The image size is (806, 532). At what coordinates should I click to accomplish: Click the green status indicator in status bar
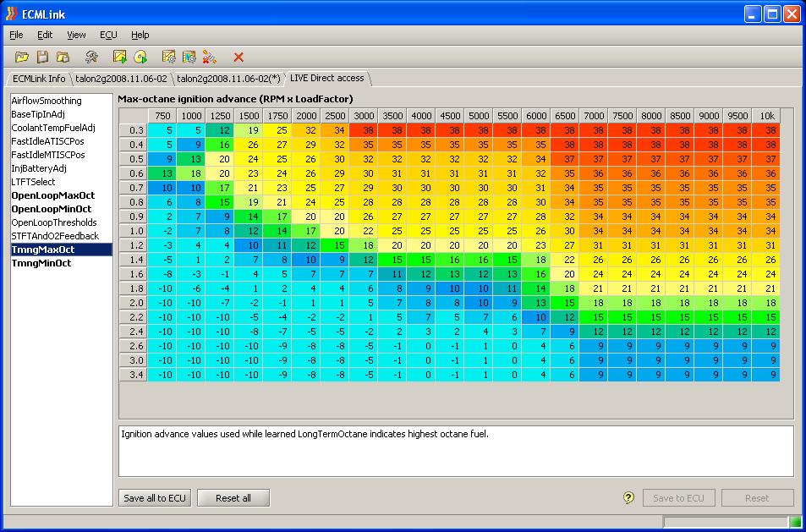point(795,522)
